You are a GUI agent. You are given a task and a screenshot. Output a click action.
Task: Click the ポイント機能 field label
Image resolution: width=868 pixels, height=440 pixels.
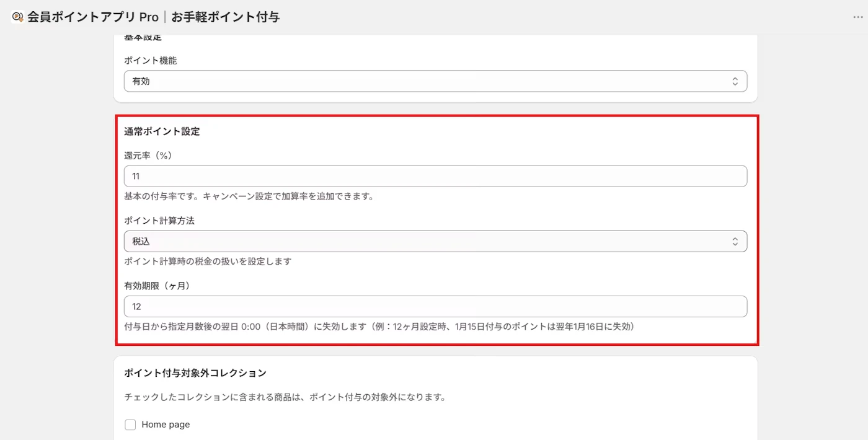point(151,60)
